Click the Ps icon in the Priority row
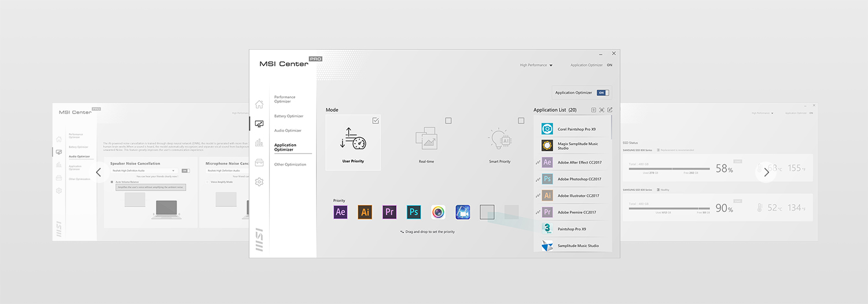The height and width of the screenshot is (304, 868). [414, 212]
